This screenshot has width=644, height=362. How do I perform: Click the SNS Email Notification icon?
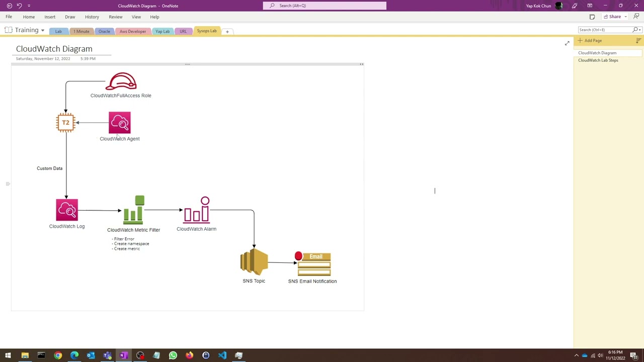[x=312, y=264]
